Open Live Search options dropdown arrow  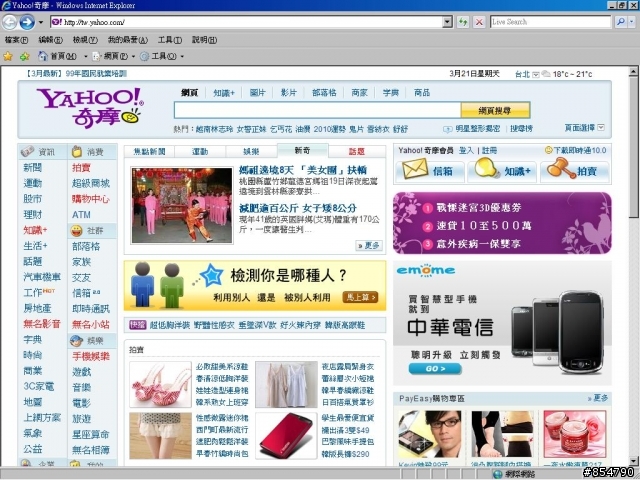[x=632, y=22]
